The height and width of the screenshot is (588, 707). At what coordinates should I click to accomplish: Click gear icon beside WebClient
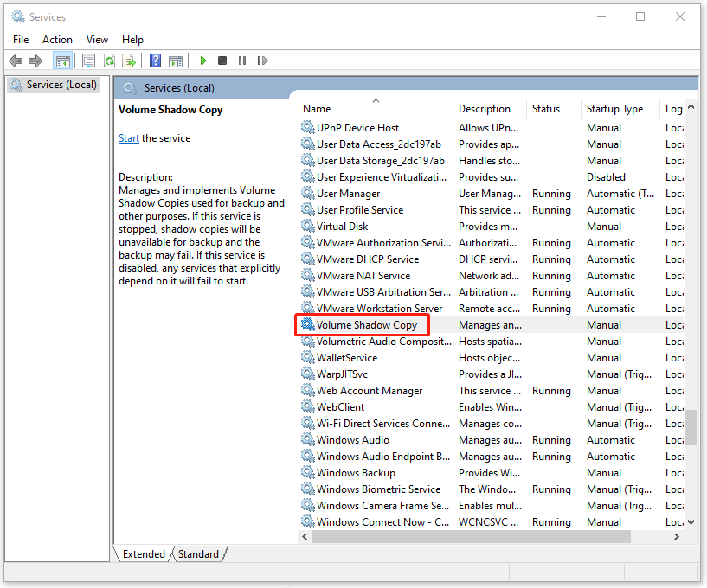click(x=308, y=406)
